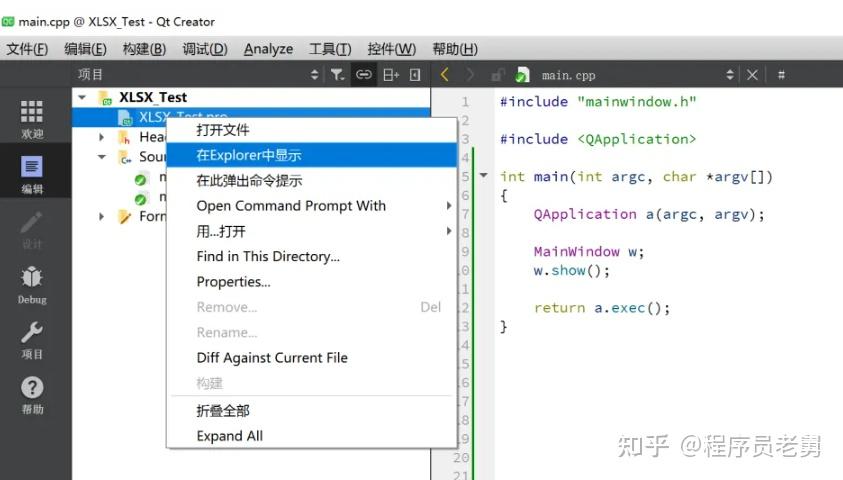Image resolution: width=843 pixels, height=480 pixels.
Task: Open the 项目 view selector dropdown
Action: [x=315, y=75]
